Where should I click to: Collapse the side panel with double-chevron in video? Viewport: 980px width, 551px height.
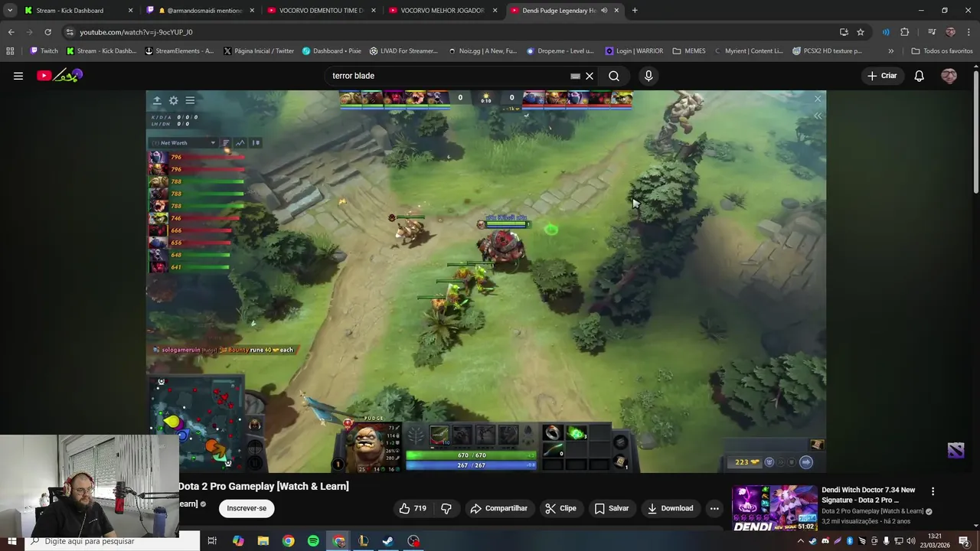818,116
